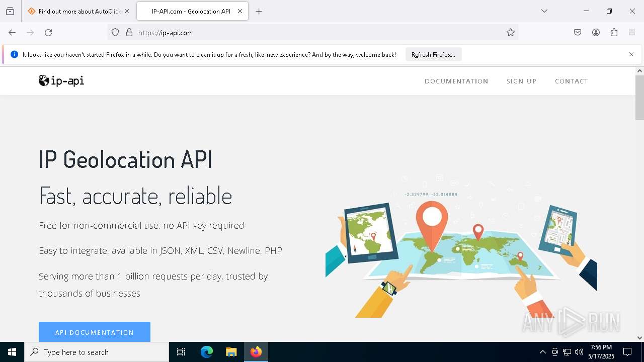Open the Windows Start menu
The image size is (644, 362).
pos(12,352)
